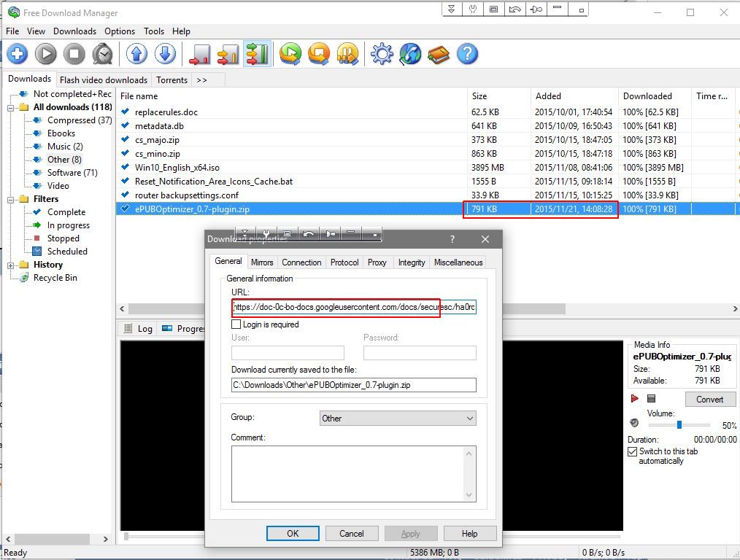This screenshot has height=560, width=740.
Task: Open the Downloads menu
Action: 74,31
